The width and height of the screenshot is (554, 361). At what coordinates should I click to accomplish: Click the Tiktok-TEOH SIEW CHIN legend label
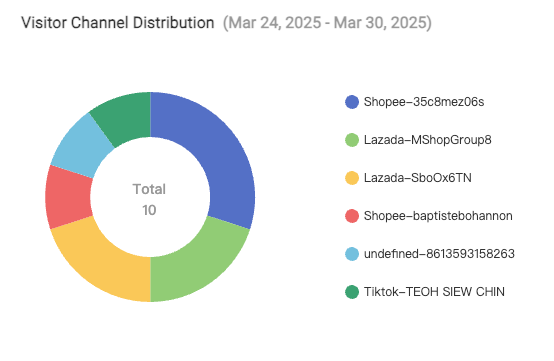pyautogui.click(x=434, y=292)
